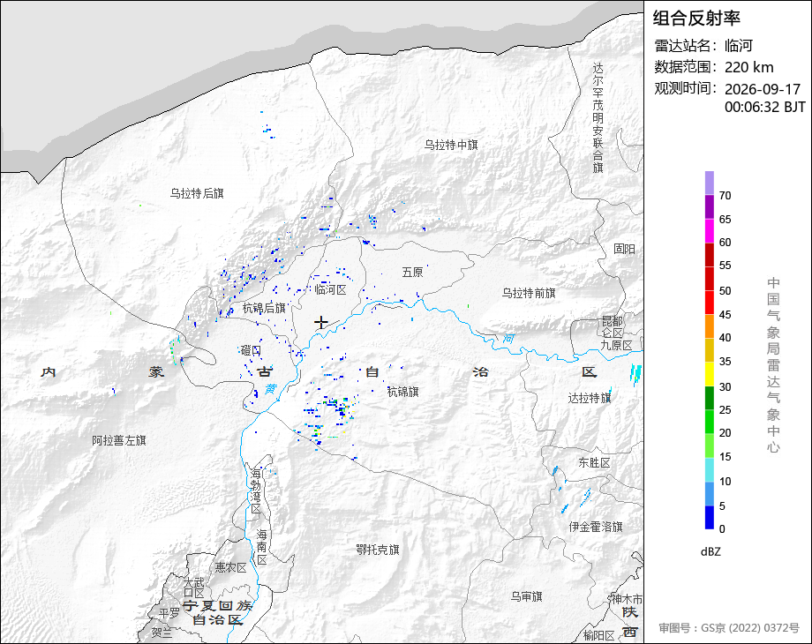Click the 乌拉特中旗 map label
812x644 pixels.
tap(451, 145)
